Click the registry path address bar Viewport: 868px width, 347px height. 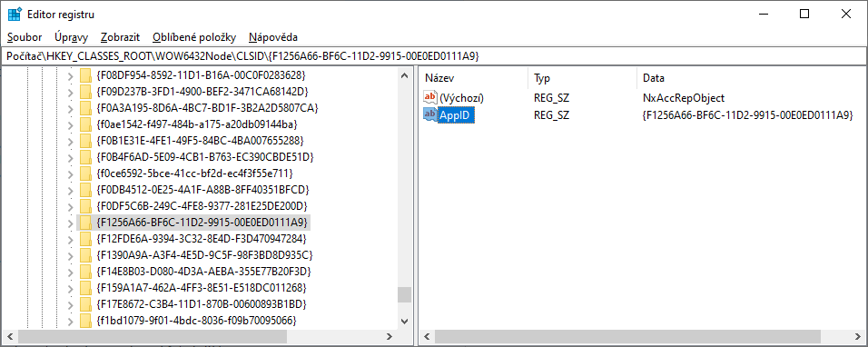[433, 56]
